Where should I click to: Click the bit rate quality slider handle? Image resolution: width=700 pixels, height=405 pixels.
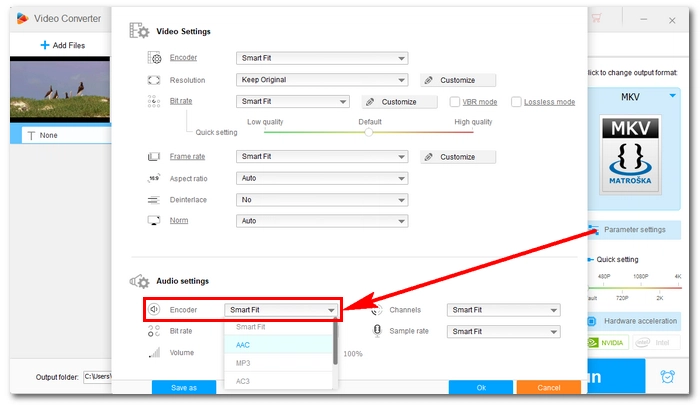tap(369, 132)
